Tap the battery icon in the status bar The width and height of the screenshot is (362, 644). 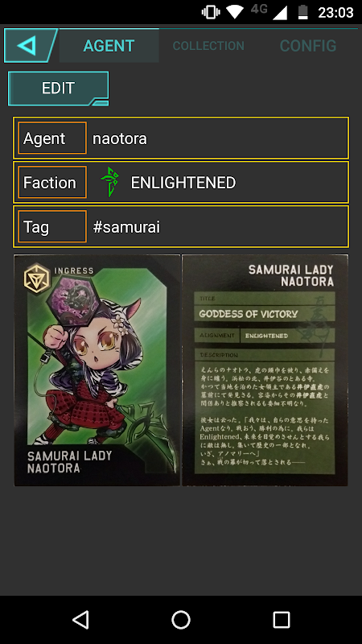[303, 12]
